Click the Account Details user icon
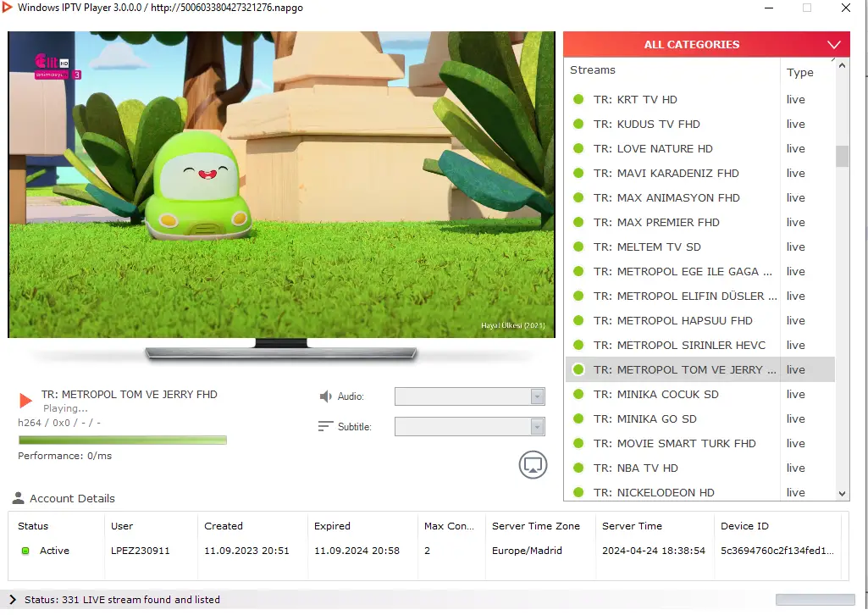 pyautogui.click(x=19, y=498)
